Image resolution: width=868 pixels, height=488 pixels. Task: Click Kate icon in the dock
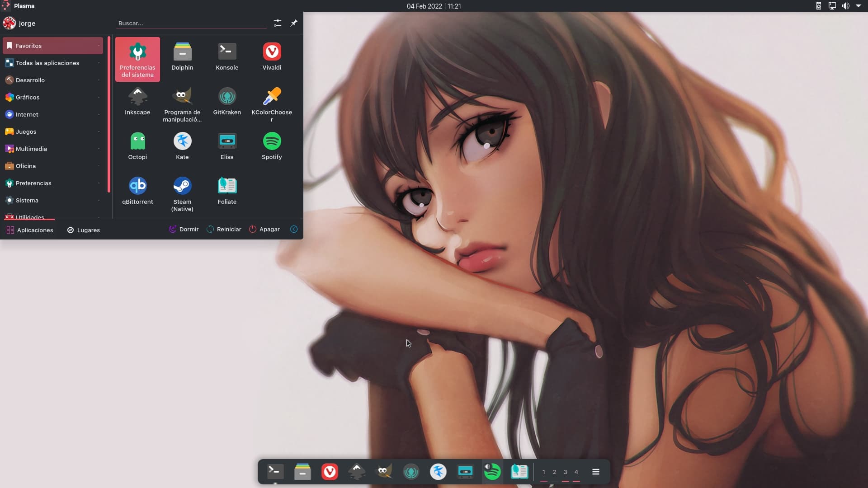pyautogui.click(x=438, y=472)
